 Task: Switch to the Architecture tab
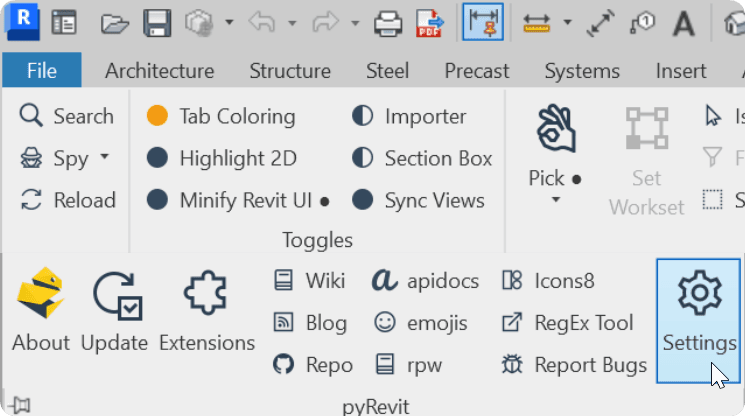(160, 71)
